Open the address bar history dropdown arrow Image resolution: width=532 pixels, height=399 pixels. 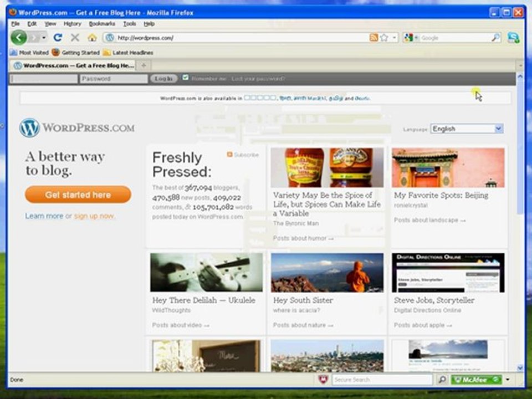pos(394,38)
